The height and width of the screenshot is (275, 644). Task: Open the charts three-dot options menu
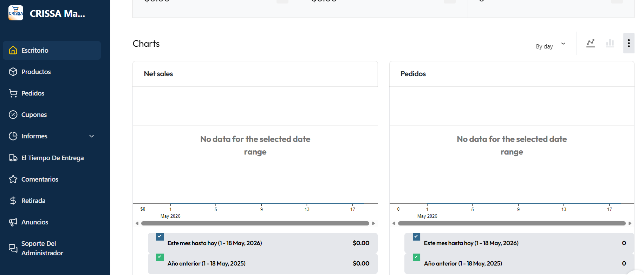click(x=629, y=43)
